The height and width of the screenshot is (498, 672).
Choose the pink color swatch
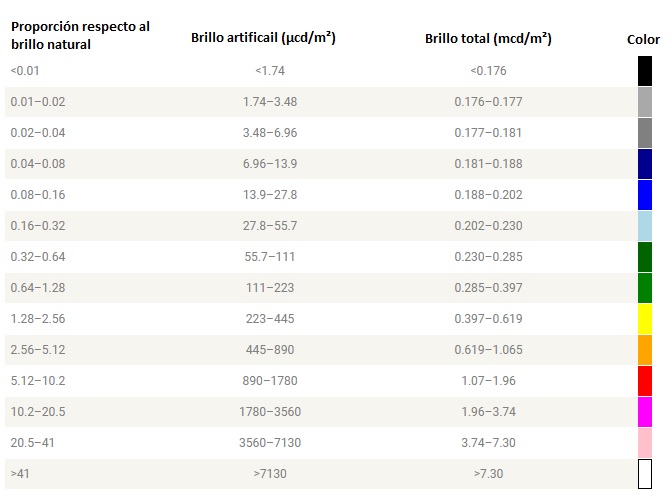(x=645, y=443)
